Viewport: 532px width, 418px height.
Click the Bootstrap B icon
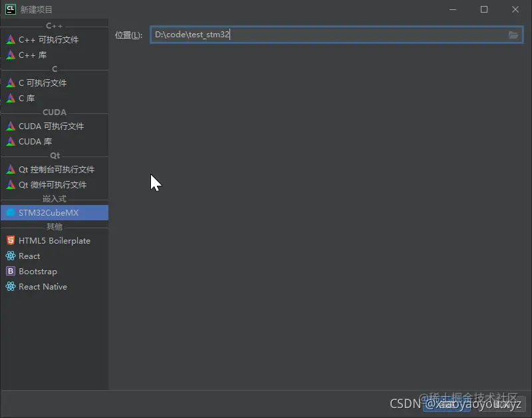[11, 271]
